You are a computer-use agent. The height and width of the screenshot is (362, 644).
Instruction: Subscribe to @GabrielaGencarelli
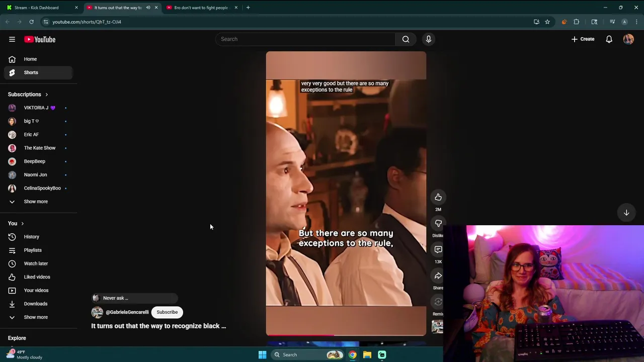click(x=167, y=312)
